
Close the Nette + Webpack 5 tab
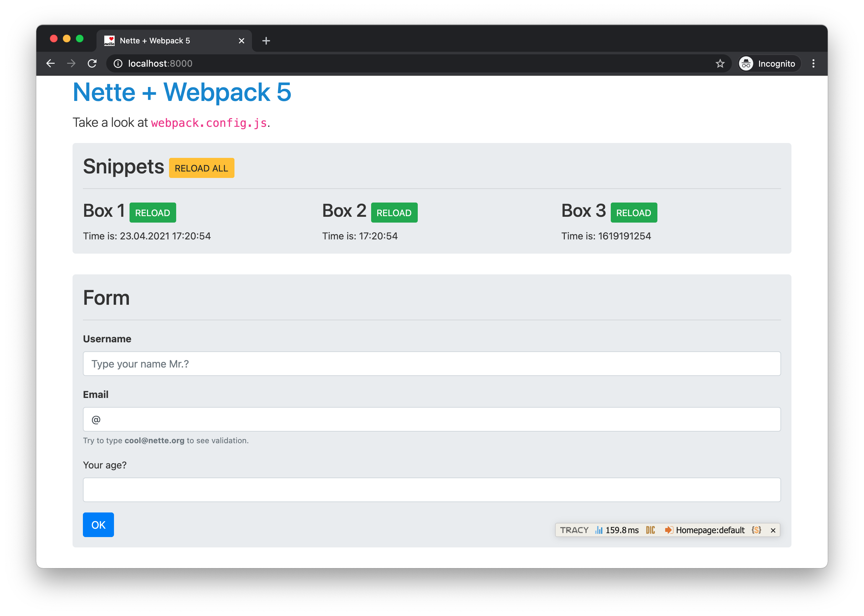click(242, 40)
